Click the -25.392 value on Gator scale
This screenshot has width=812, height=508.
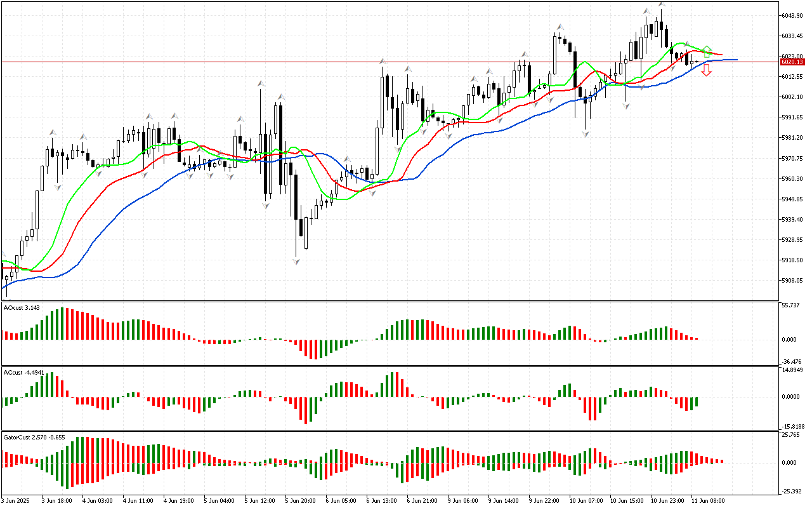tap(791, 491)
